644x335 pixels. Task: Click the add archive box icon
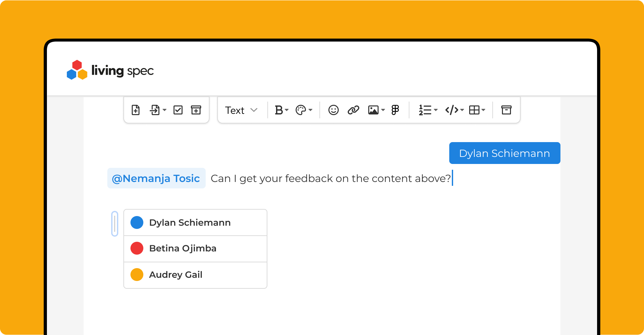point(196,110)
